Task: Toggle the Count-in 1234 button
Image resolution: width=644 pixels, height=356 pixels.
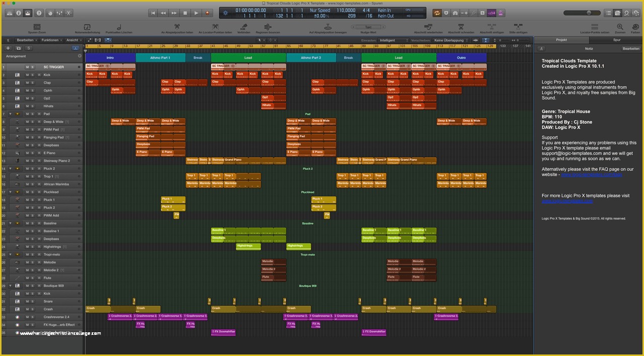Action: point(492,13)
